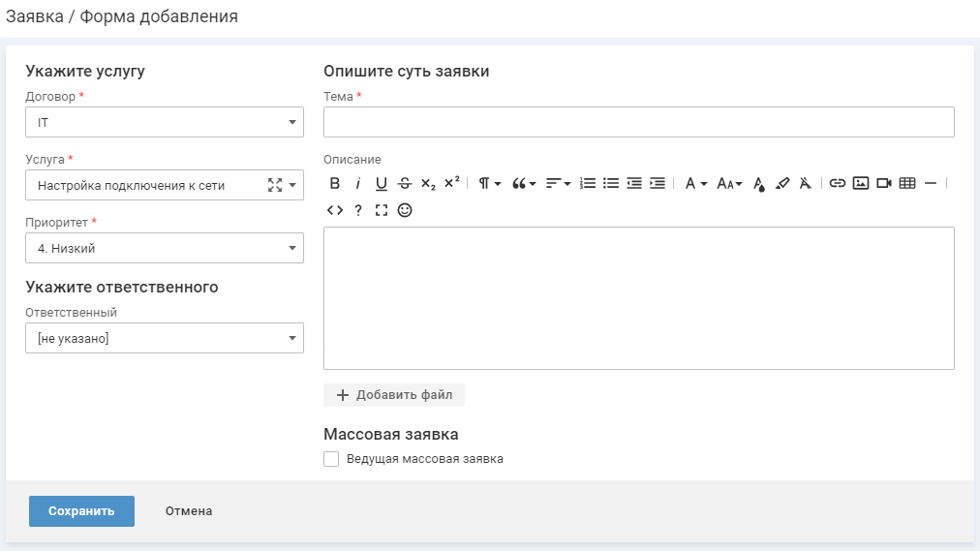
Task: Click the Тема input field
Action: click(x=638, y=122)
